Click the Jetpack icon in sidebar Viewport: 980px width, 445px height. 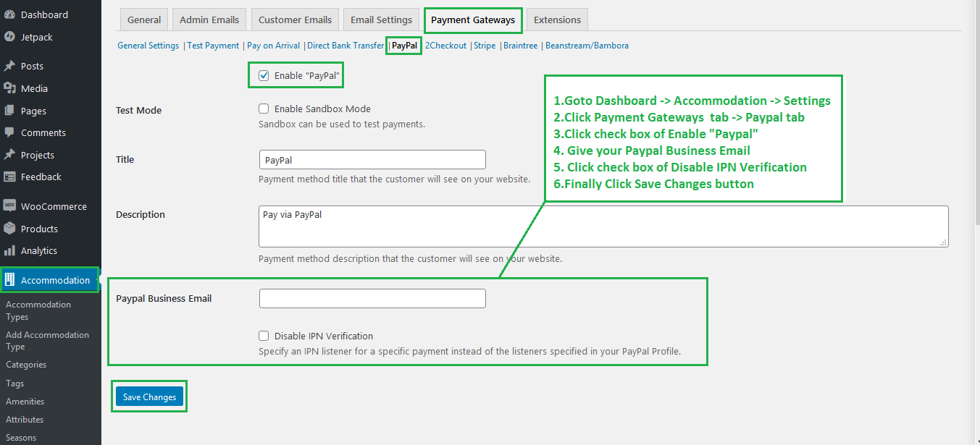(9, 37)
